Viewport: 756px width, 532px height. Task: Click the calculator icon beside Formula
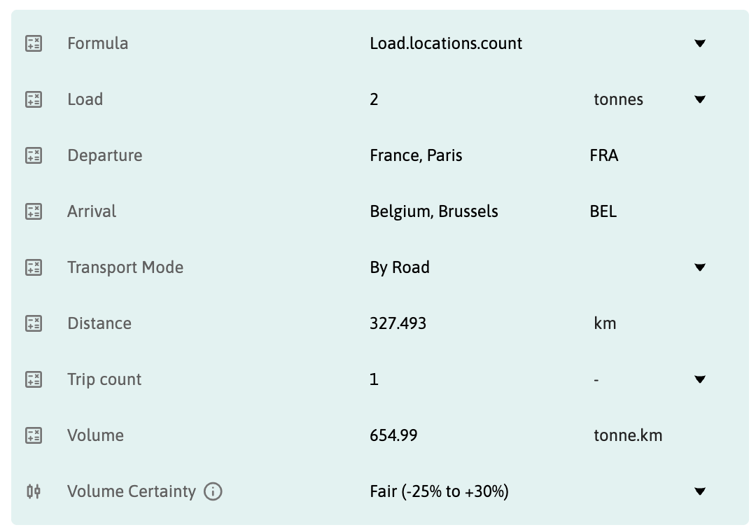(34, 43)
